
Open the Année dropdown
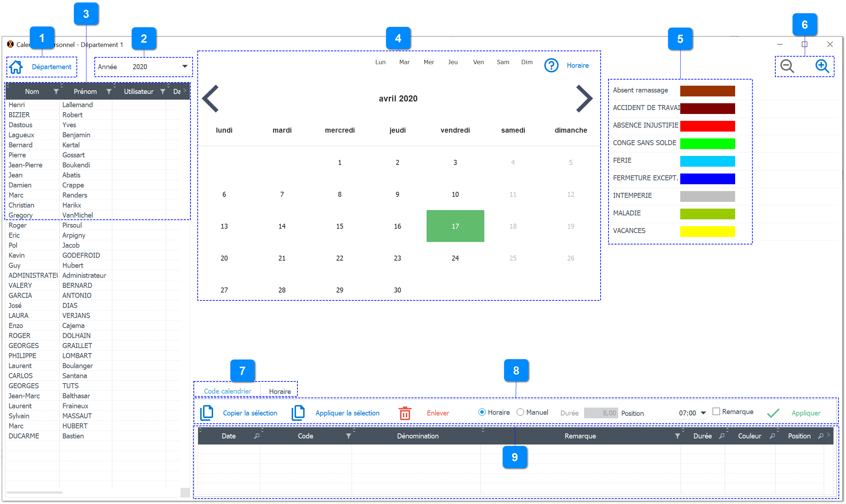(185, 66)
